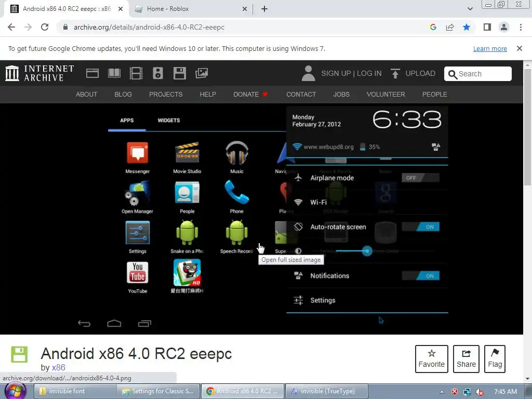Click the site lock icon
This screenshot has height=399, width=532.
[x=65, y=27]
